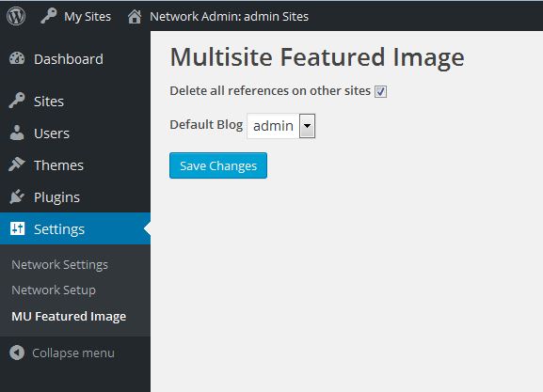Open My Sites in the admin bar

click(x=88, y=16)
